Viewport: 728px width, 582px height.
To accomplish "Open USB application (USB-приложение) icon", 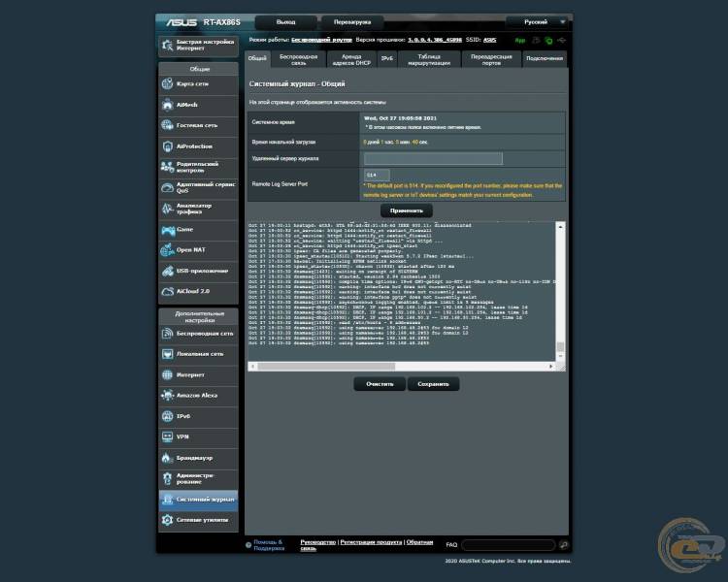I will coord(167,271).
